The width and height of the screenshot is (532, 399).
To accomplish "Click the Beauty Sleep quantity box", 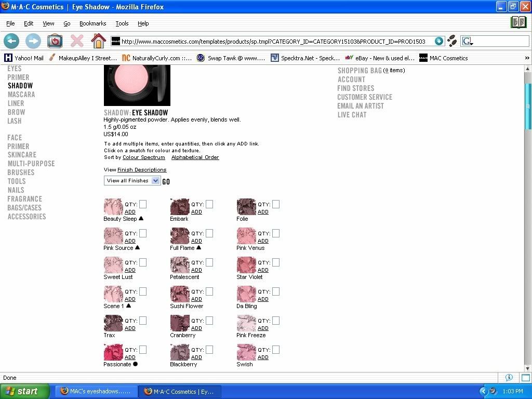I will pyautogui.click(x=143, y=204).
